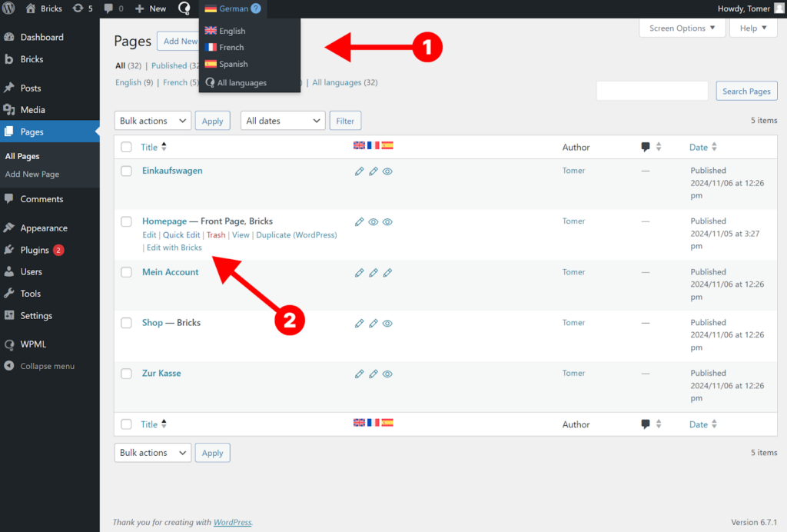
Task: Expand the All dates filter dropdown
Action: [283, 121]
